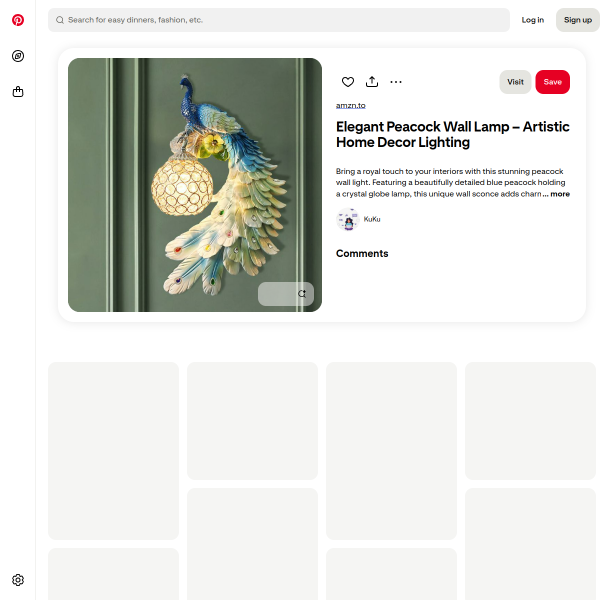Sign up for an account

pos(578,20)
